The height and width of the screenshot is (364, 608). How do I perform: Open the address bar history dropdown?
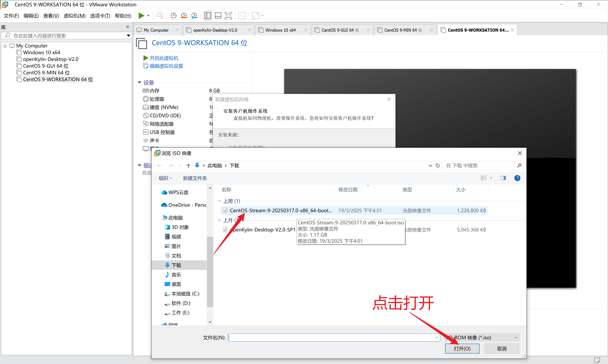coord(430,166)
